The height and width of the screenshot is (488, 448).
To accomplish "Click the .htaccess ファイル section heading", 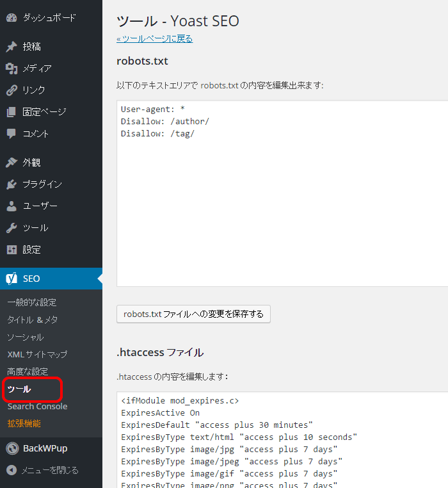I will 160,352.
